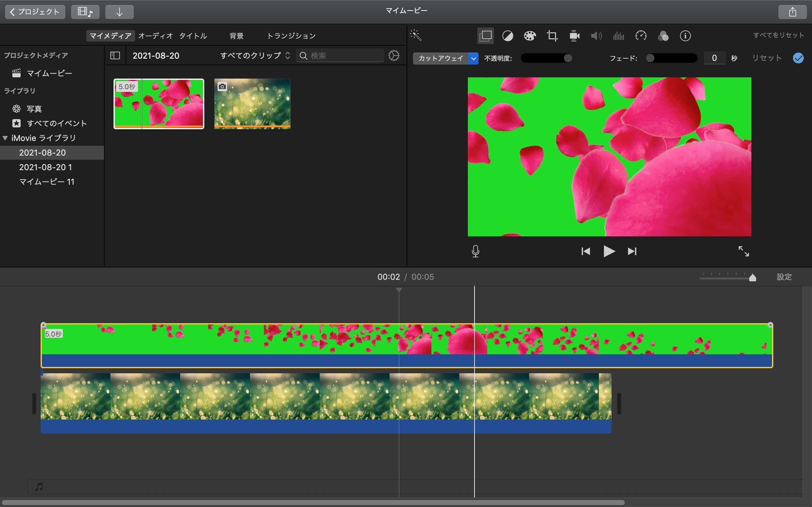Show clip information with the info icon
The height and width of the screenshot is (507, 812).
point(685,36)
